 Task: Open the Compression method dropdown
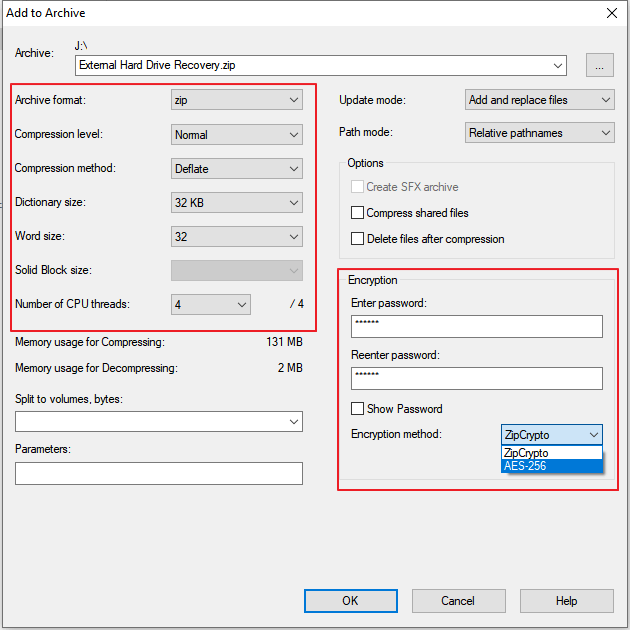click(x=237, y=168)
